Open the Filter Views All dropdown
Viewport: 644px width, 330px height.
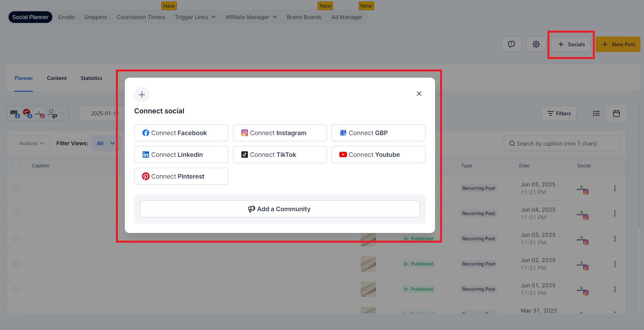tap(106, 143)
